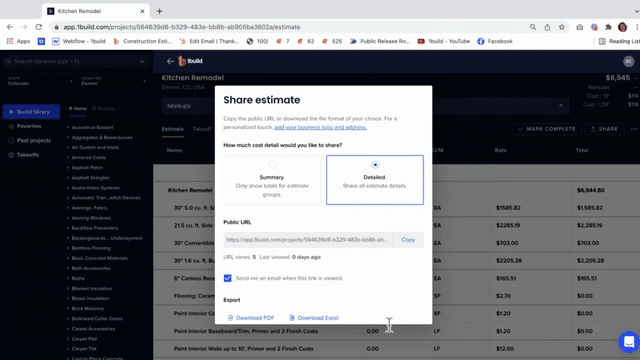Click the address bar URL
The height and width of the screenshot is (360, 640).
click(x=182, y=27)
